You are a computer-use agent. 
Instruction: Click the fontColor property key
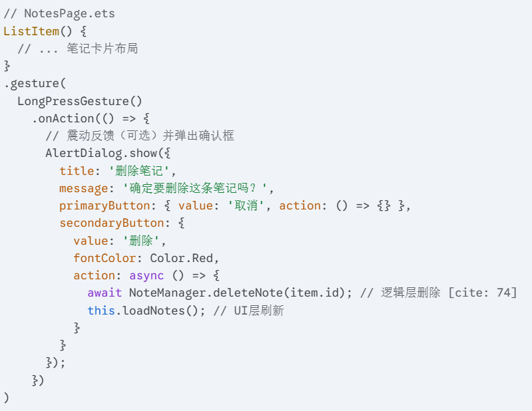point(105,258)
